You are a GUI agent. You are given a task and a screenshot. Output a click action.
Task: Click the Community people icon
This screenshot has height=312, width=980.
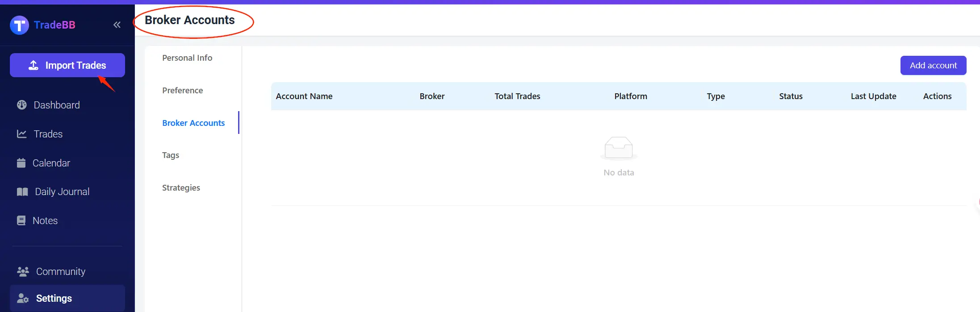(x=23, y=271)
